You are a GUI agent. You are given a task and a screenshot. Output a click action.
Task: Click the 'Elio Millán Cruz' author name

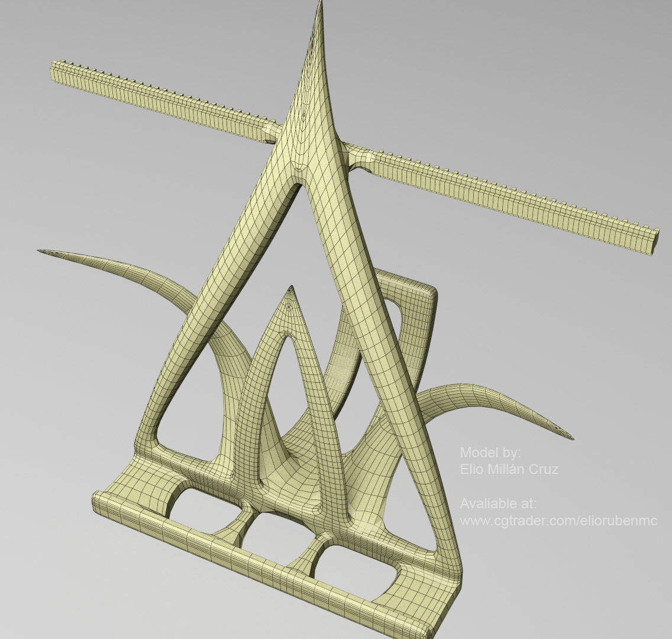[509, 469]
